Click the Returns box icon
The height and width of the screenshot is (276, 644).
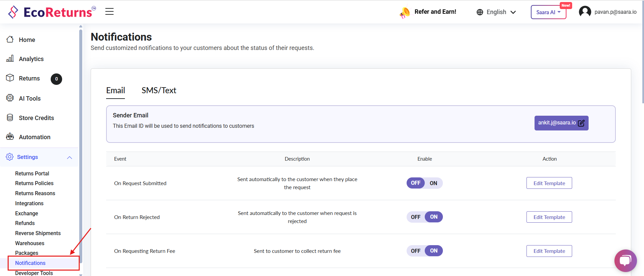tap(10, 78)
